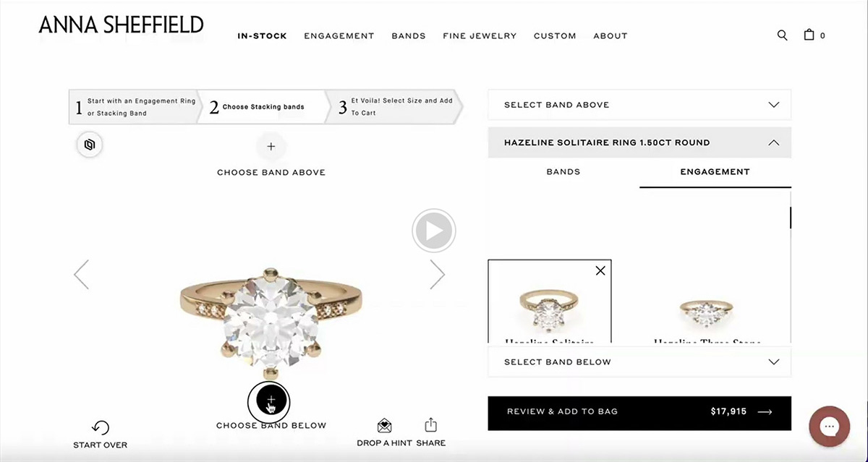This screenshot has height=462, width=868.
Task: Click Review & Add to Bag button
Action: tap(639, 413)
